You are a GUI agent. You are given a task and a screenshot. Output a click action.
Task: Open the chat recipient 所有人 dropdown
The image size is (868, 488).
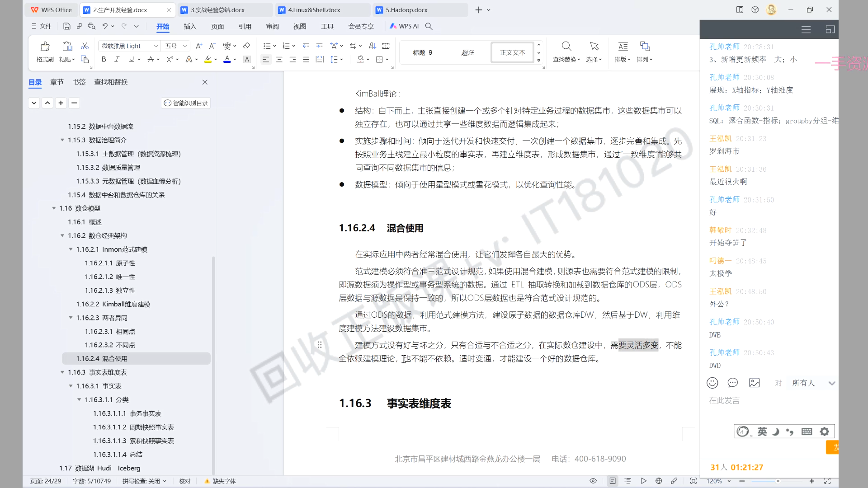[x=831, y=383]
